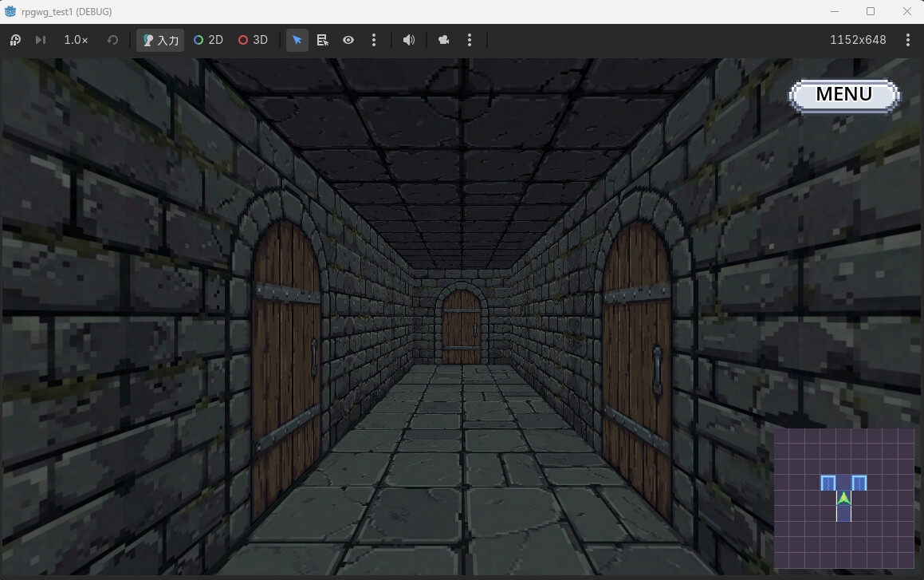Click the Godot icon in the title bar
The image size is (924, 580).
point(10,11)
